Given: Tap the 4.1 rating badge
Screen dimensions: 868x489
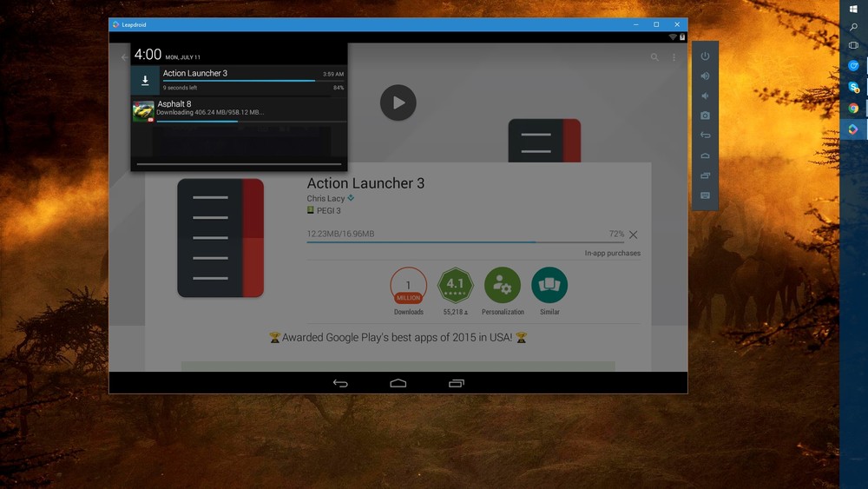Looking at the screenshot, I should click(455, 285).
